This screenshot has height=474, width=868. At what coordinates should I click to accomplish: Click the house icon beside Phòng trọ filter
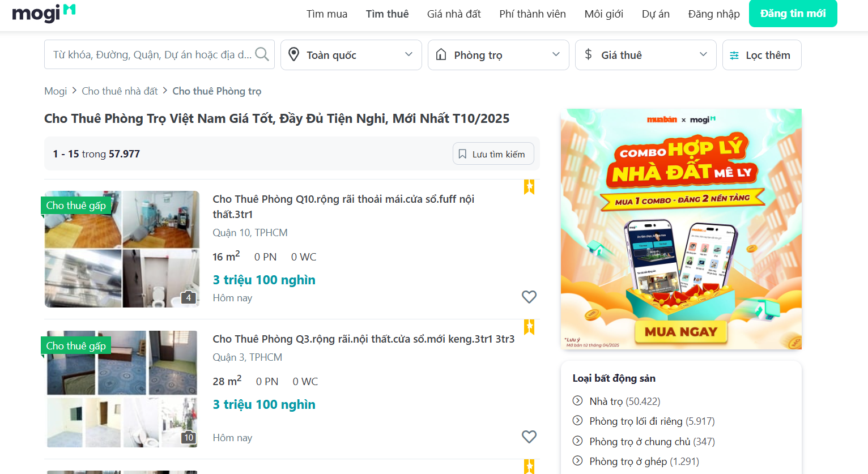click(x=441, y=54)
